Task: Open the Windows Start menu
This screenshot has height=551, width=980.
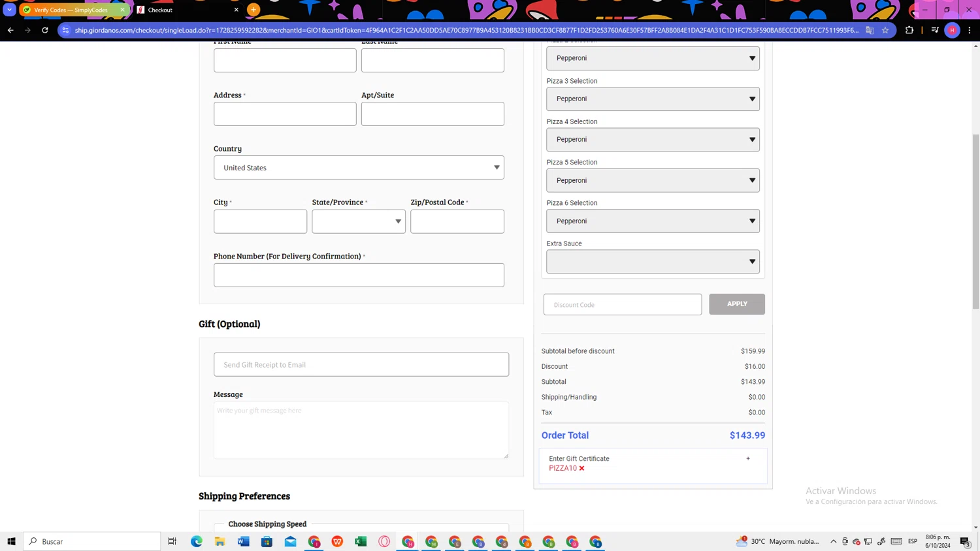Action: (11, 541)
